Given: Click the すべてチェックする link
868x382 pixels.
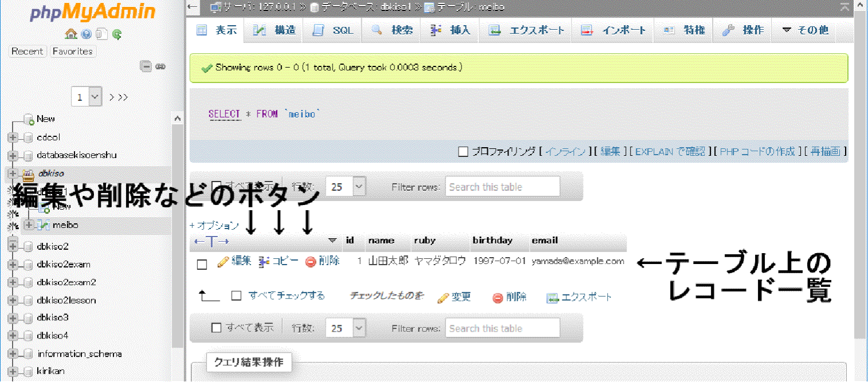Looking at the screenshot, I should click(x=287, y=296).
